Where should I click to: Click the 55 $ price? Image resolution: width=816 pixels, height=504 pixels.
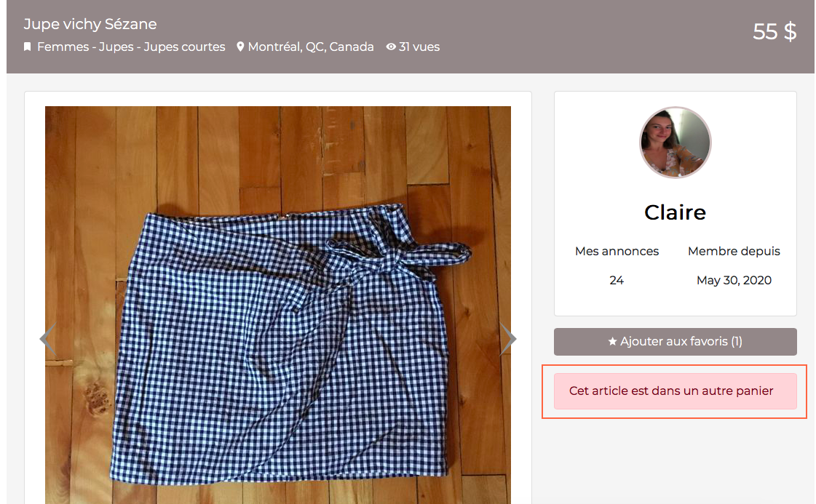(x=775, y=32)
